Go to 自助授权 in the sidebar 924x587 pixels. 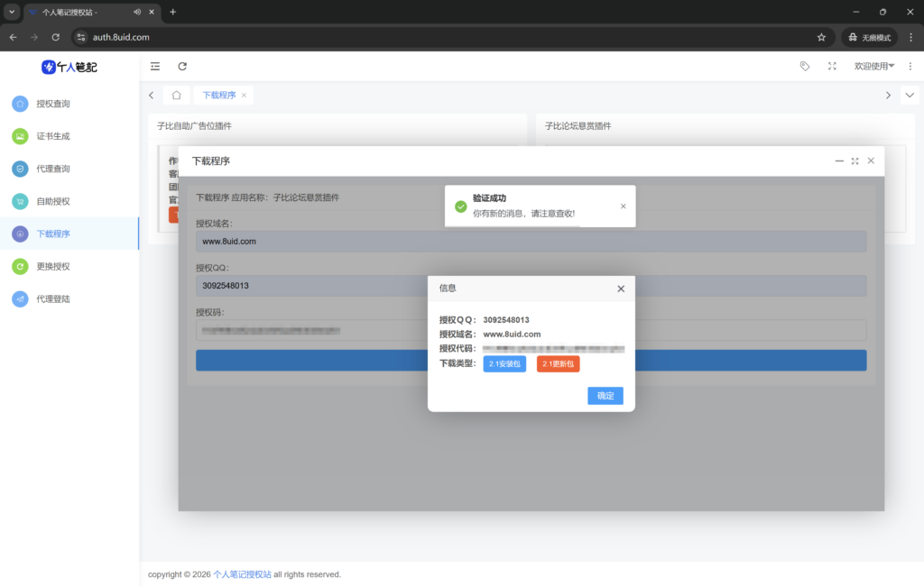[69, 201]
